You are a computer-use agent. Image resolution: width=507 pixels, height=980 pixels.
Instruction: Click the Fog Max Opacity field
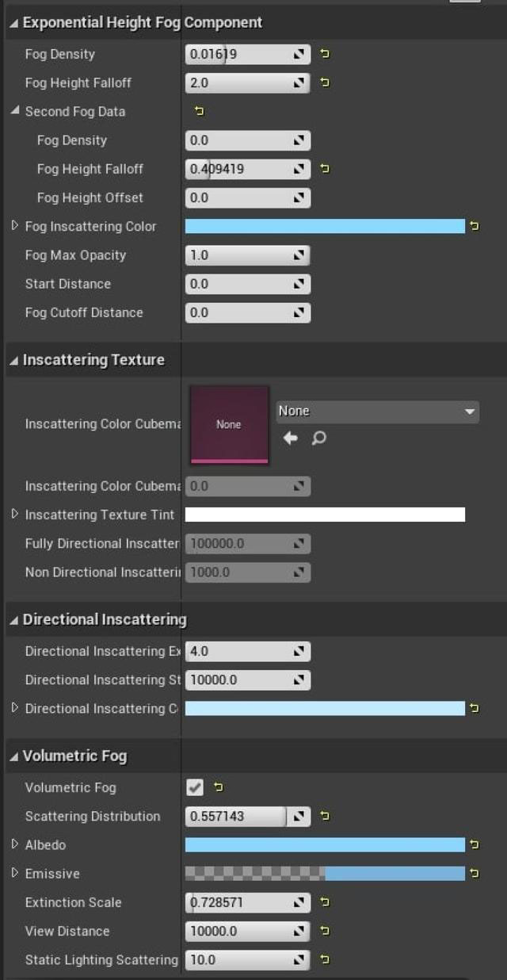click(238, 255)
